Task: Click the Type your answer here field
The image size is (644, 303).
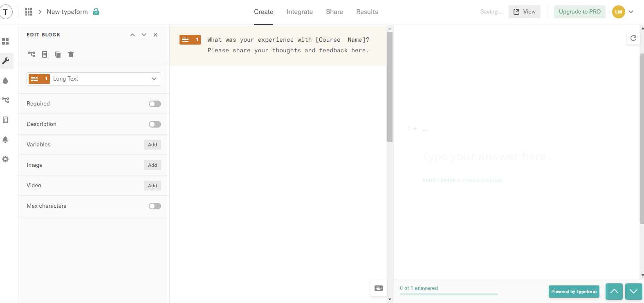Action: 487,157
